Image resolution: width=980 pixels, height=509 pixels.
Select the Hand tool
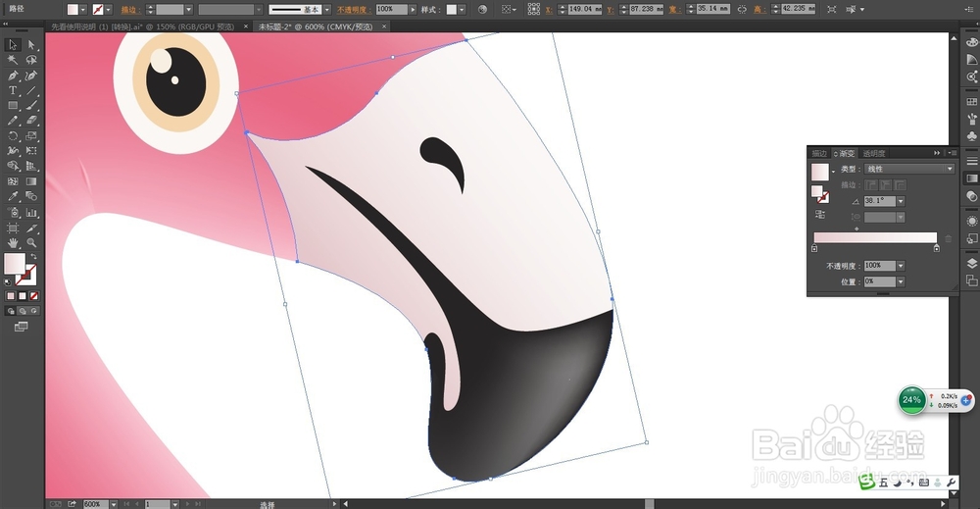[x=13, y=243]
